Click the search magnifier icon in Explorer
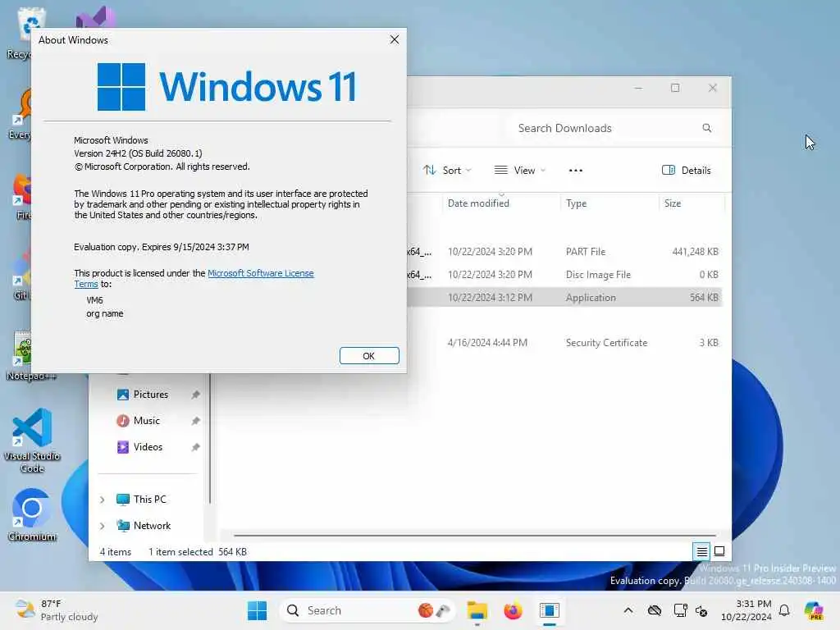Image resolution: width=840 pixels, height=630 pixels. click(706, 128)
